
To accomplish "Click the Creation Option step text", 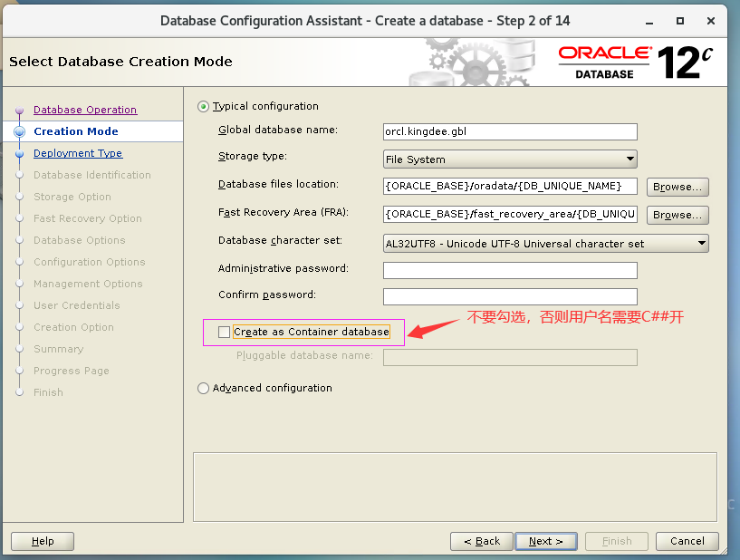I will tap(73, 327).
